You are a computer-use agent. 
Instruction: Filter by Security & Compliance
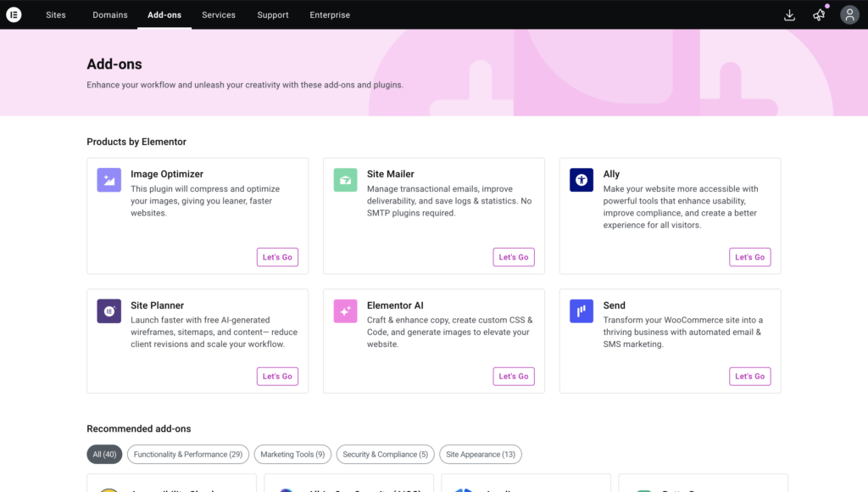[x=385, y=455]
